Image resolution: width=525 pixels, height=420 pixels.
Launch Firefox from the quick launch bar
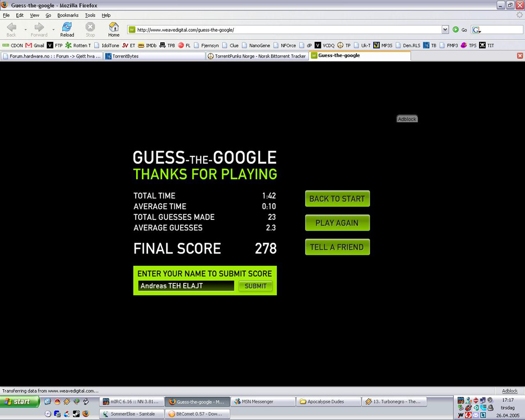pyautogui.click(x=86, y=414)
